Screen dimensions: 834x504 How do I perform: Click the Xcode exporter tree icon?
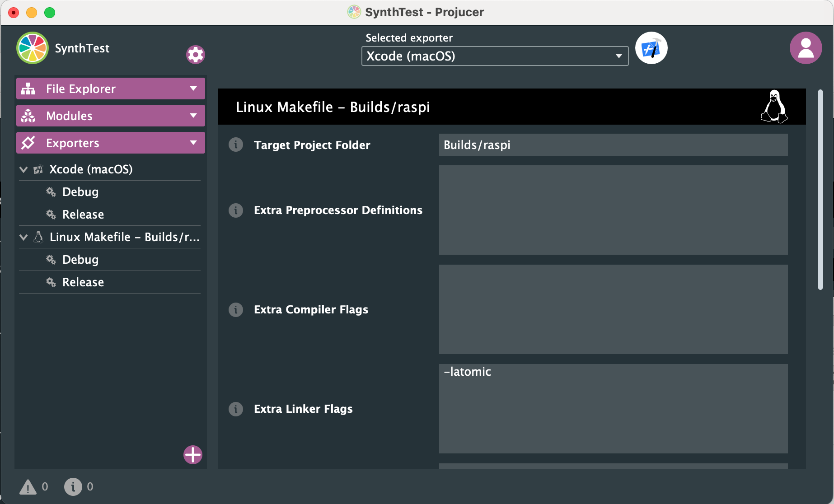coord(38,169)
